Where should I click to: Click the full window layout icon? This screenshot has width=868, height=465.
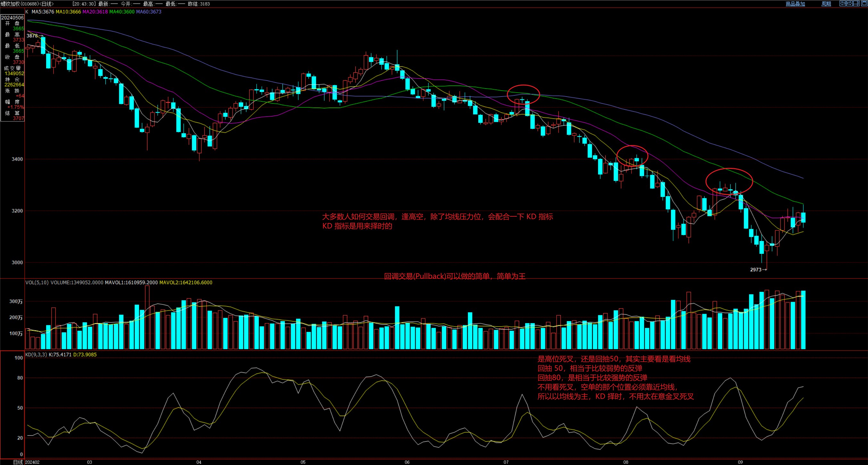864,4
